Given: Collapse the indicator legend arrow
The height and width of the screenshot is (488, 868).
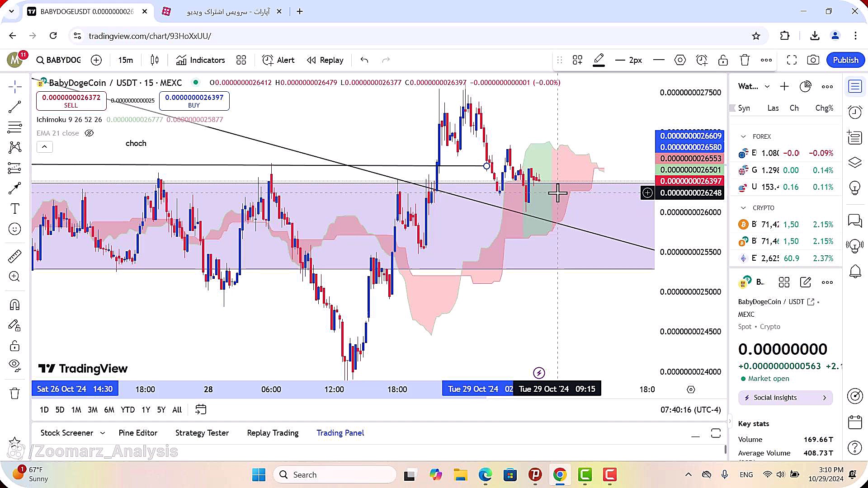Looking at the screenshot, I should tap(44, 146).
